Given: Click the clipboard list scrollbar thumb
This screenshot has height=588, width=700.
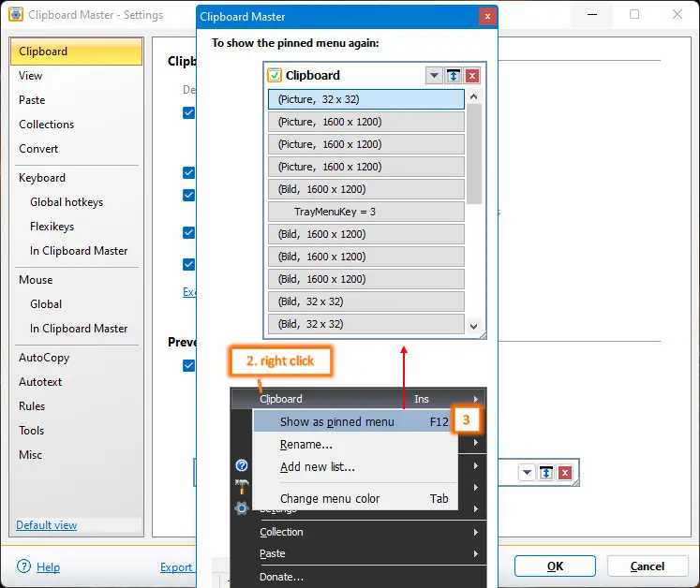Looking at the screenshot, I should point(473,154).
